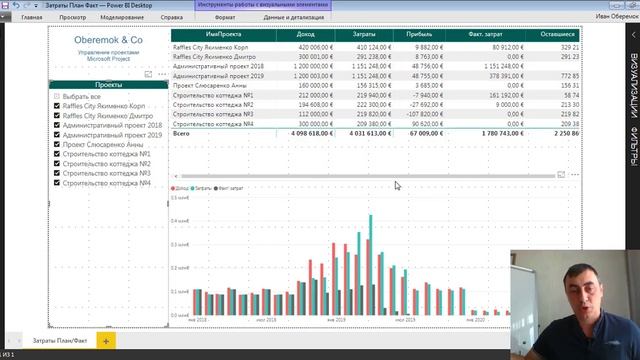
Task: Switch to the Просмотр ribbon tab
Action: click(73, 17)
